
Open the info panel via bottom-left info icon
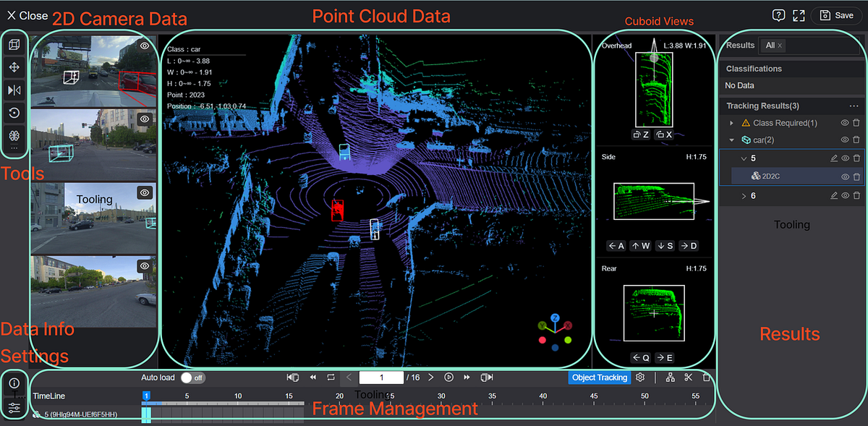pyautogui.click(x=14, y=381)
